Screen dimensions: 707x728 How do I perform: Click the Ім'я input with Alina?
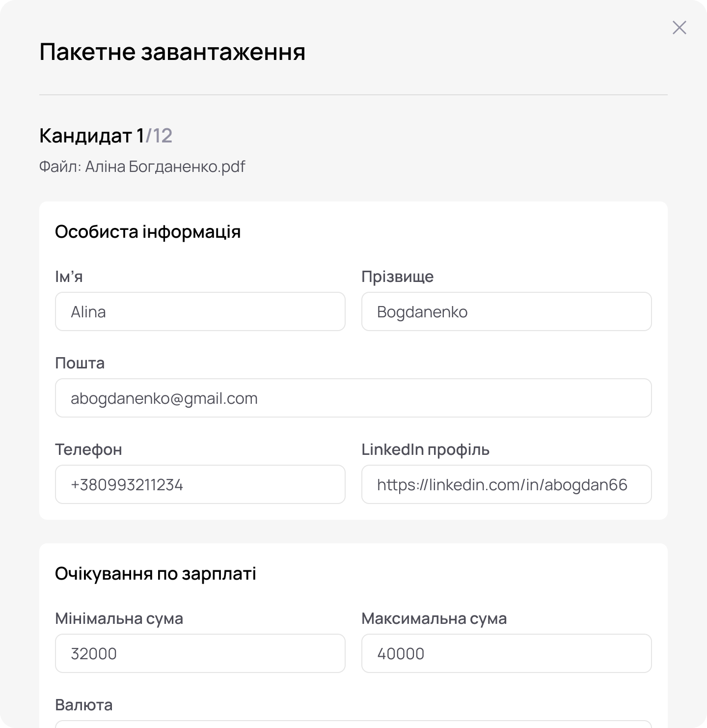[200, 311]
